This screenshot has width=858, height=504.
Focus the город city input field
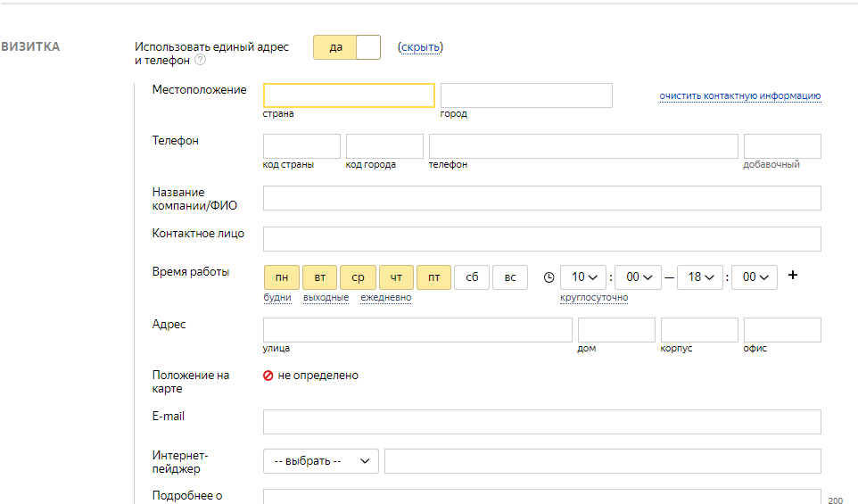click(x=526, y=95)
